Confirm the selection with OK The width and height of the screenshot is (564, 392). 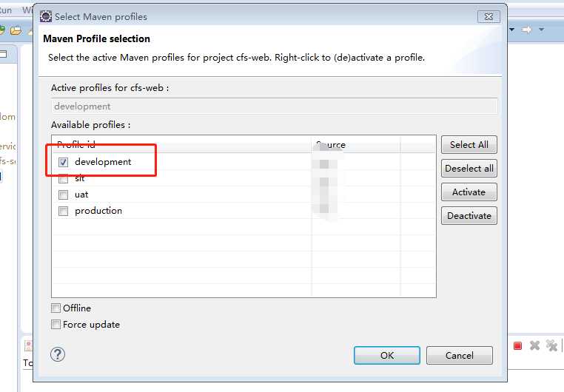point(387,356)
